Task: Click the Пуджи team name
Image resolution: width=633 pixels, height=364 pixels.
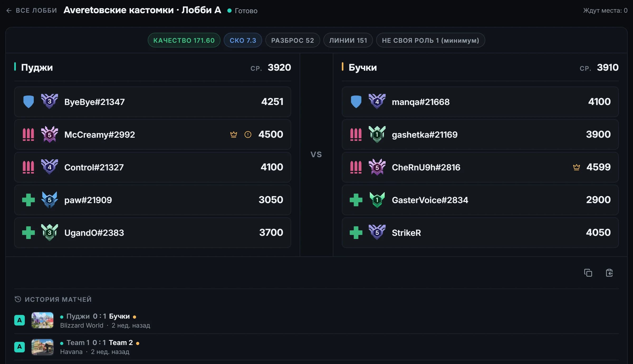Action: (x=37, y=68)
